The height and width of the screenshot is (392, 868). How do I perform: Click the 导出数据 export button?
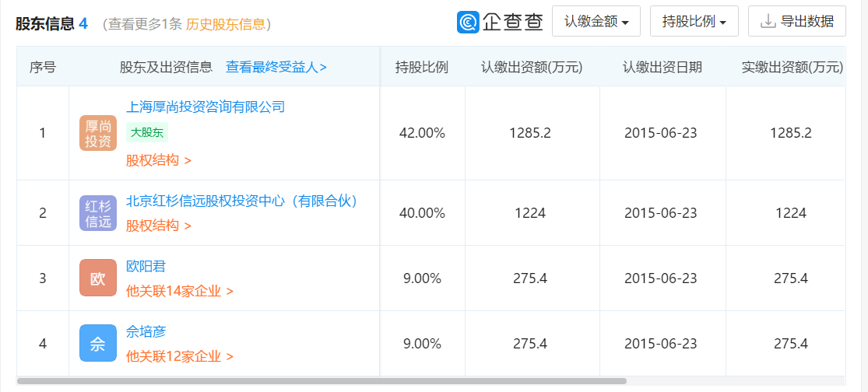[x=797, y=22]
